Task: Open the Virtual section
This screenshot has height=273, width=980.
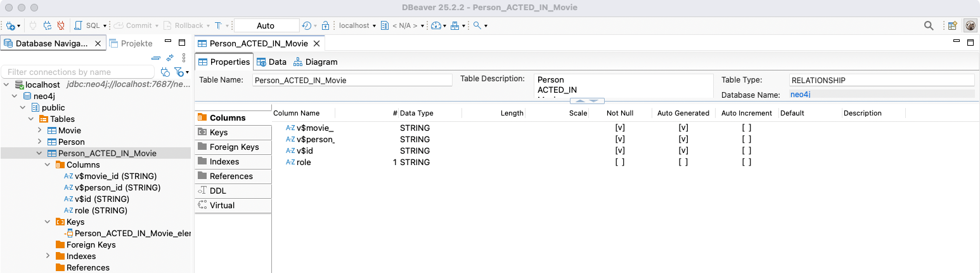Action: pyautogui.click(x=233, y=205)
